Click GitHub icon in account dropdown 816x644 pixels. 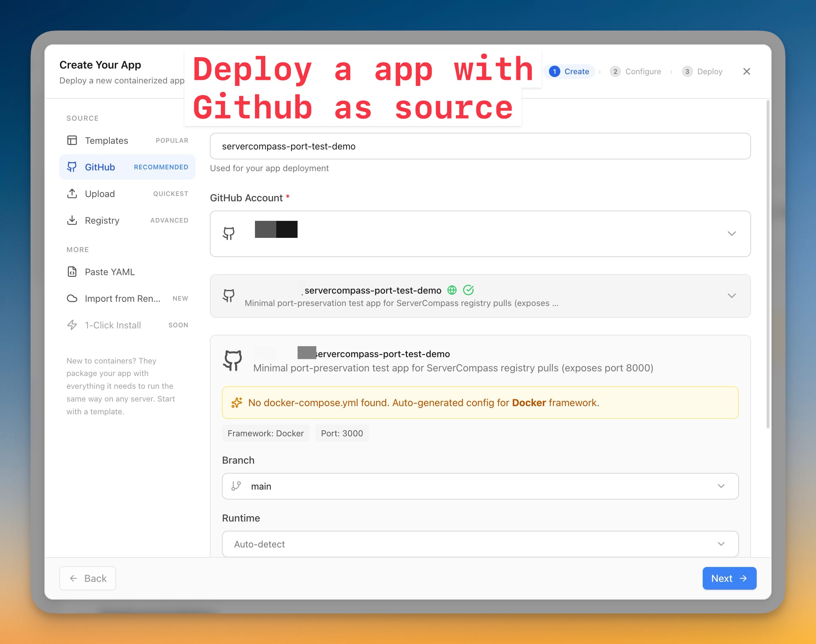(x=229, y=233)
